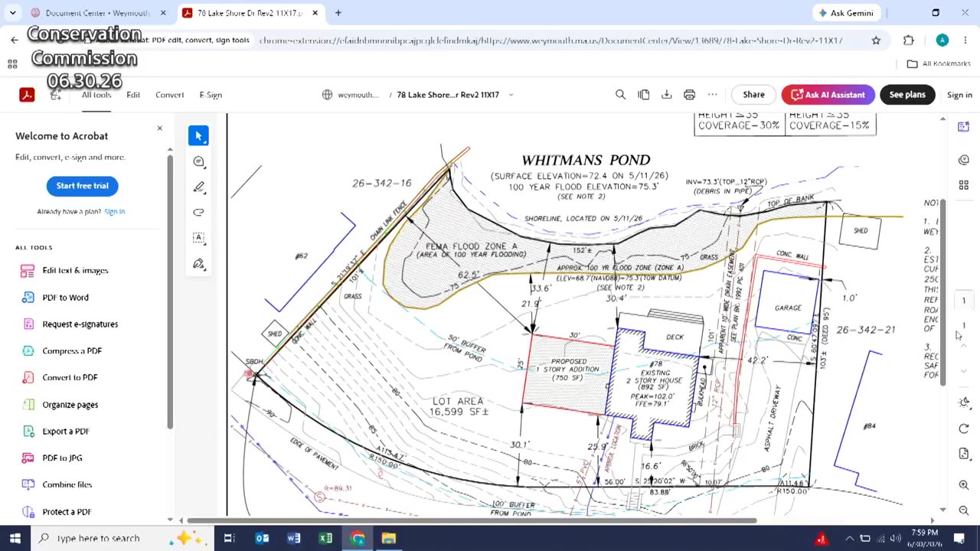The width and height of the screenshot is (980, 551).
Task: Zoom in on the document
Action: [x=964, y=485]
